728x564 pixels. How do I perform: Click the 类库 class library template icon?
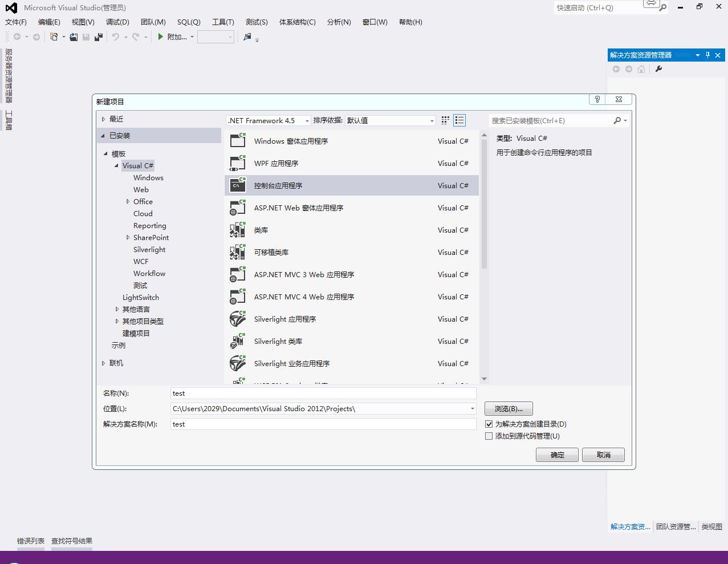click(237, 230)
